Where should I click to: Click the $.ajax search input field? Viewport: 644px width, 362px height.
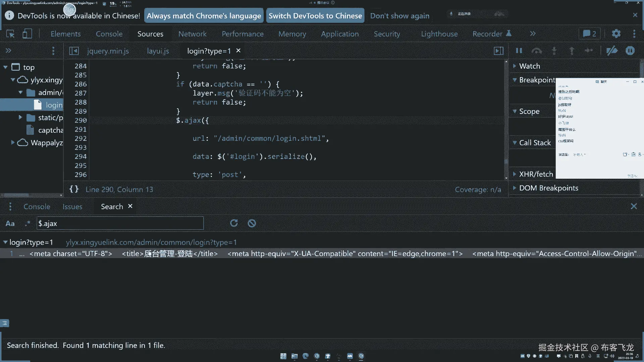[120, 224]
